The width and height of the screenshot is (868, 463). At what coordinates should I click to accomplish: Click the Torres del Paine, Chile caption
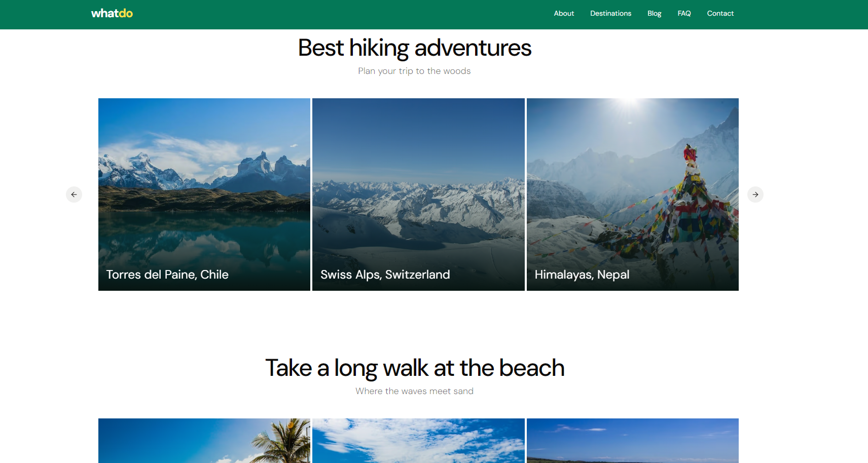coord(167,275)
